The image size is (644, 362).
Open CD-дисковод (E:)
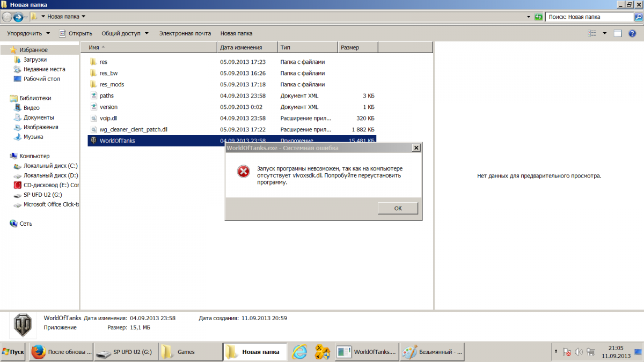(50, 185)
